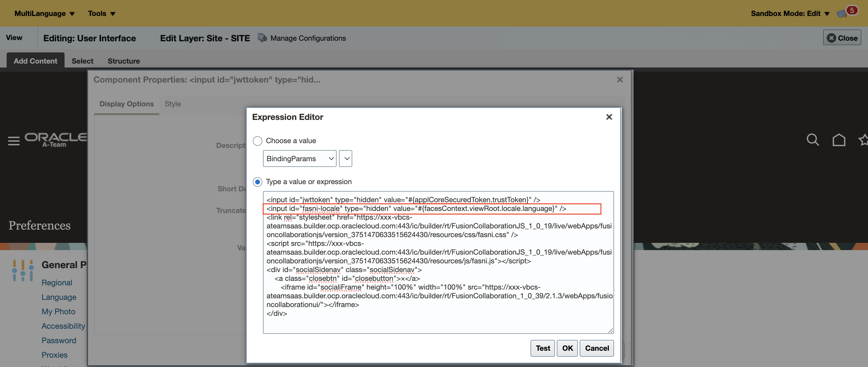
Task: Click the search magnifier icon
Action: pos(813,140)
